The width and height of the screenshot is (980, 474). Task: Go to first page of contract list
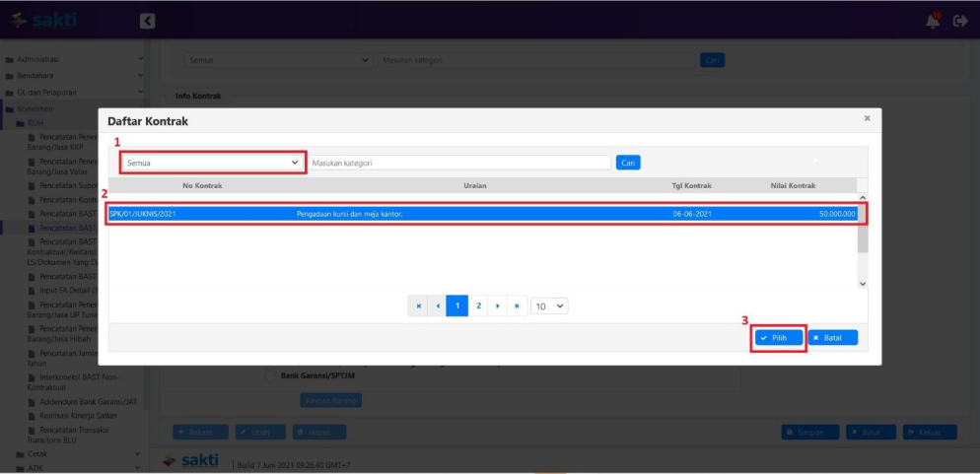pyautogui.click(x=419, y=306)
